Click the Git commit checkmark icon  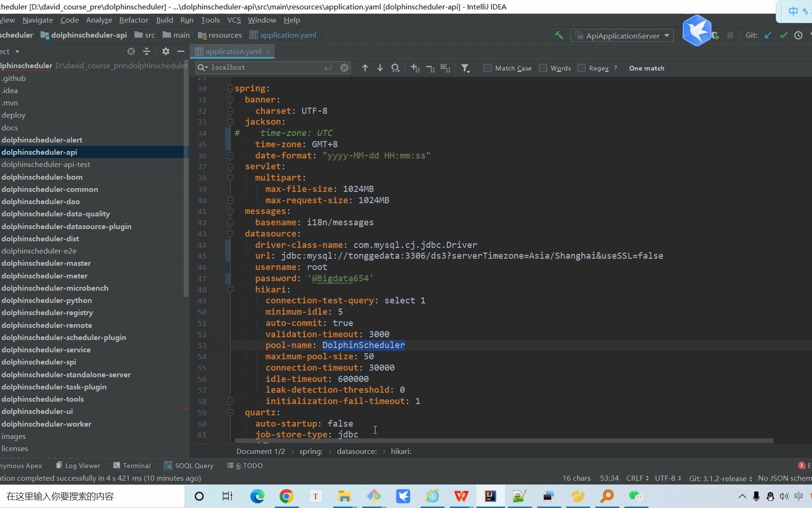(x=783, y=35)
